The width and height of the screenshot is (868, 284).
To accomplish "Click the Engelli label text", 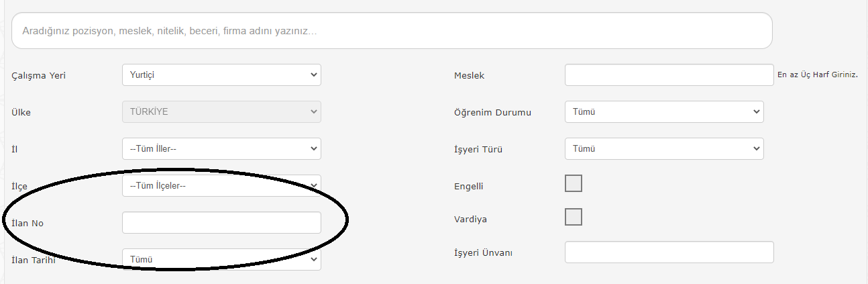I will [469, 187].
